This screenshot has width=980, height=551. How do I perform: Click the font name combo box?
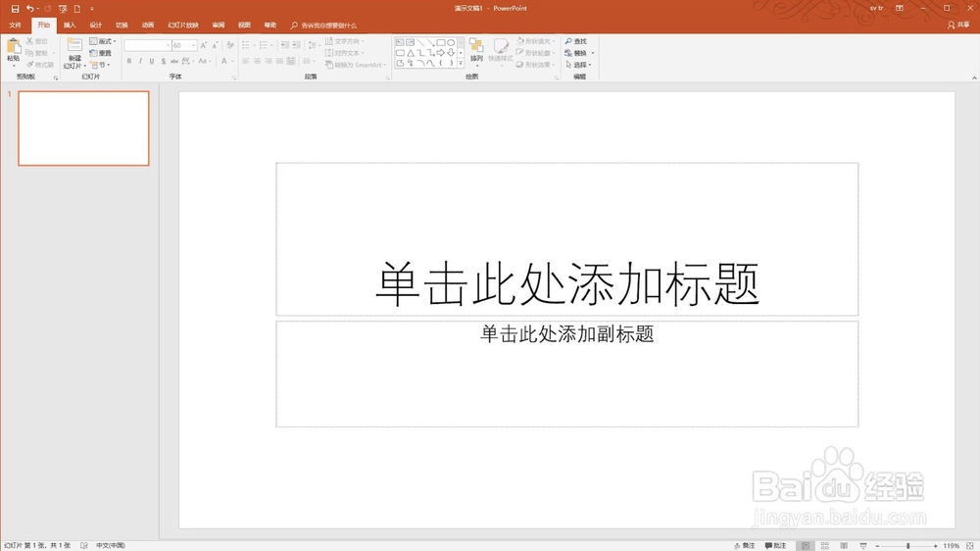[147, 45]
